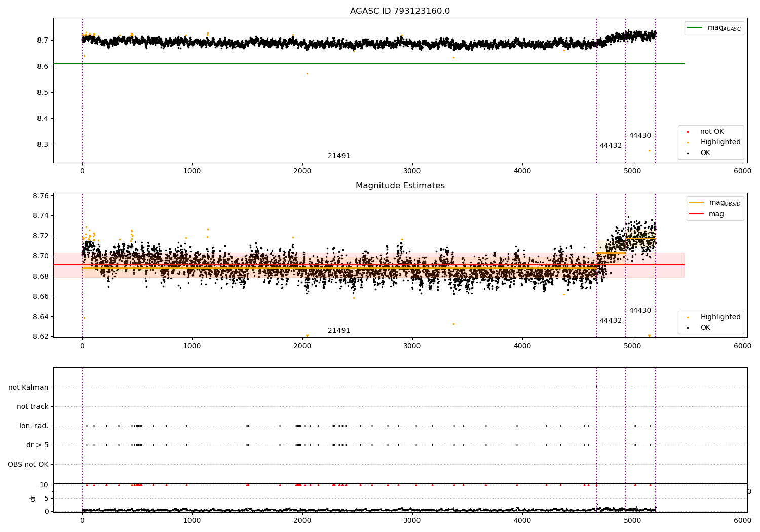Screen dimensions: 760x532
Task: Click the 8.6 y-axis tick label
Action: pos(43,66)
